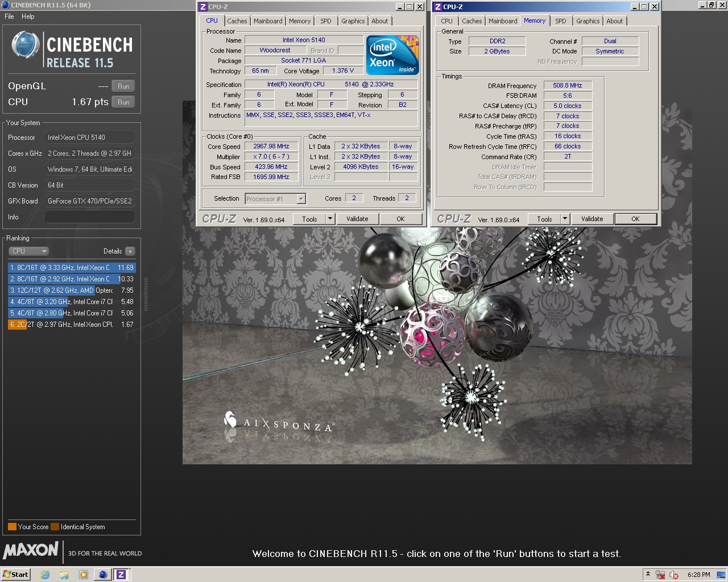Screen dimensions: 728x582
Task: Run the OpenGL benchmark
Action: pos(123,86)
